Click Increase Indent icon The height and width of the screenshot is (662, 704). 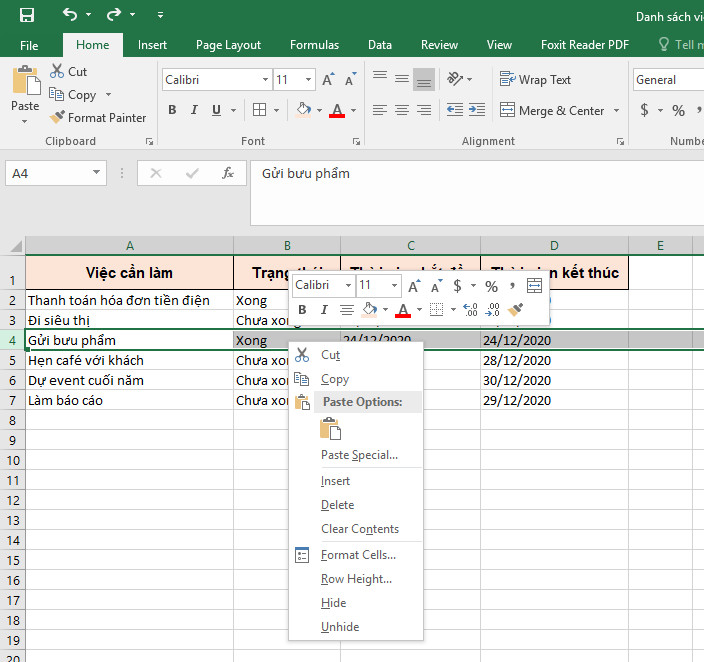tap(477, 110)
